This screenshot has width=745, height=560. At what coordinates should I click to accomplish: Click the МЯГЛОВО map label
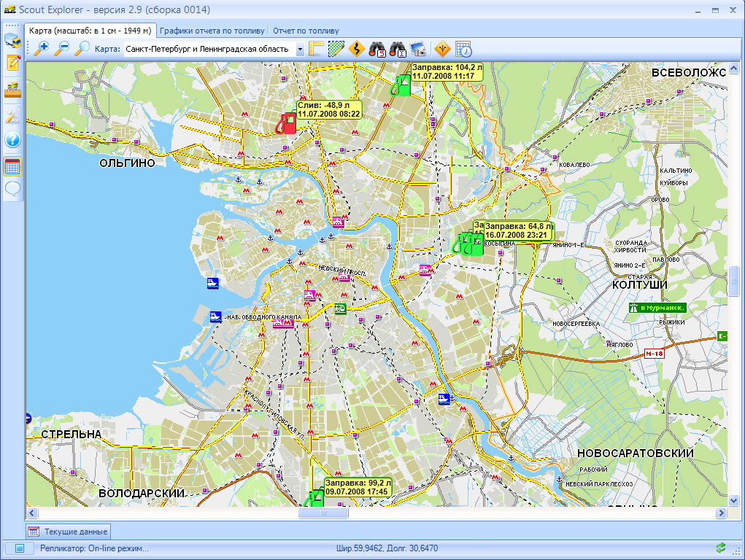click(619, 345)
